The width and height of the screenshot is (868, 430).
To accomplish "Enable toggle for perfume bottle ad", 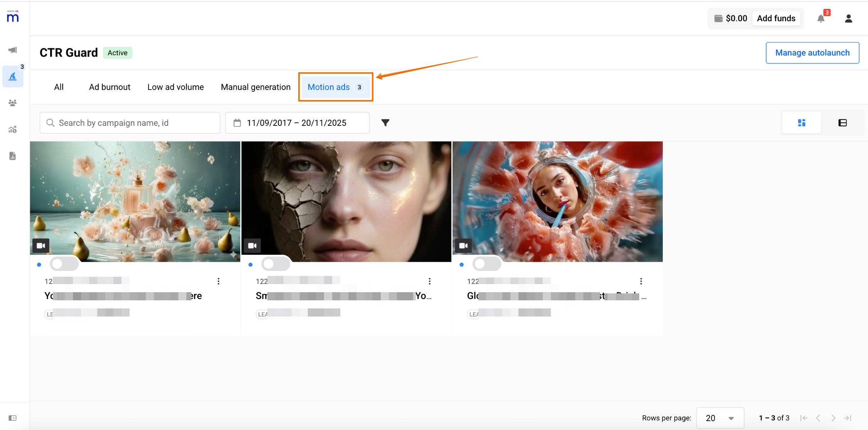I will 64,264.
